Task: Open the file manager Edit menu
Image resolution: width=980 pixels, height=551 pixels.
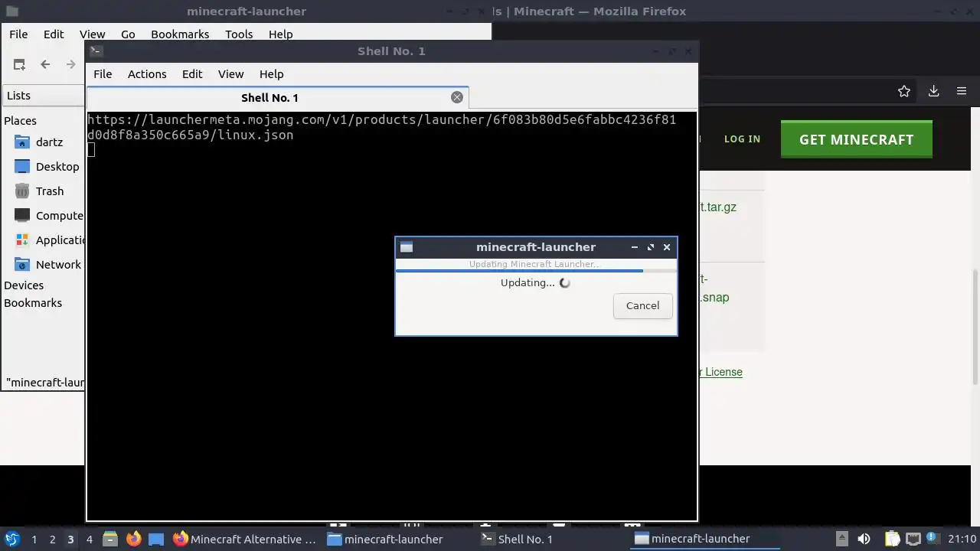Action: coord(54,34)
